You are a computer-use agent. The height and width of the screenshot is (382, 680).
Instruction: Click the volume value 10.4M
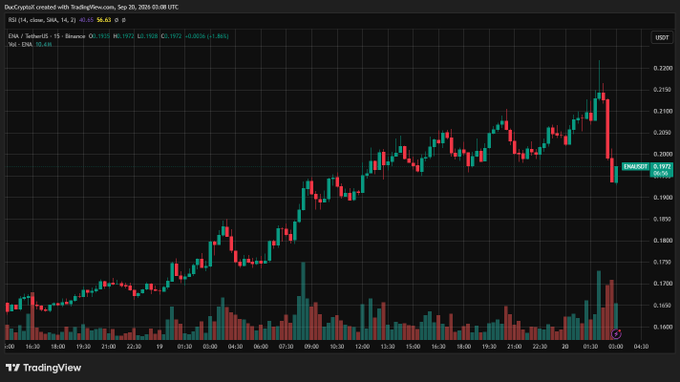43,44
